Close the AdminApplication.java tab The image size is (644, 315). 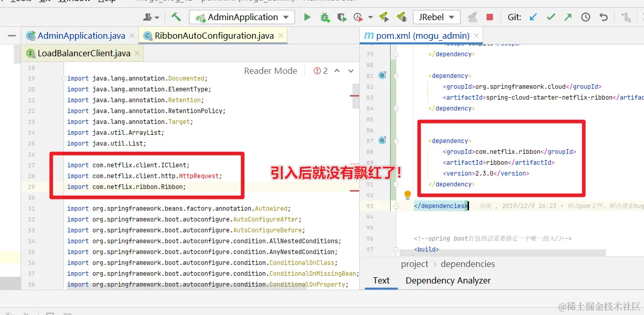[x=132, y=36]
